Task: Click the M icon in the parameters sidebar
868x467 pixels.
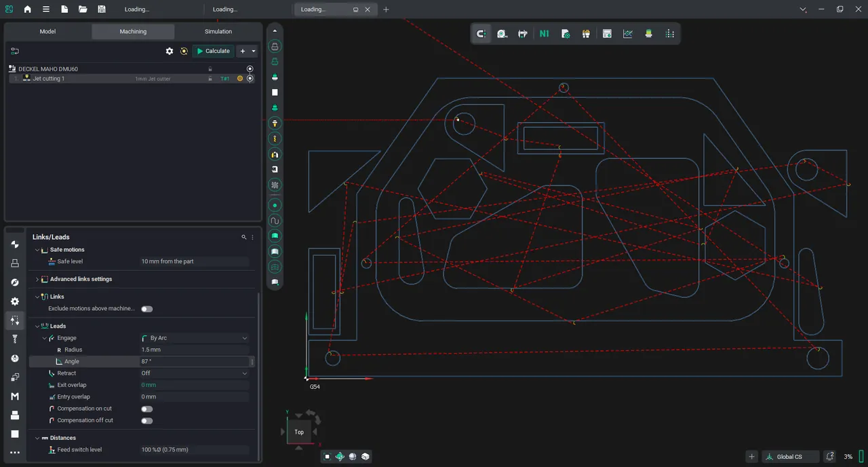Action: click(15, 396)
